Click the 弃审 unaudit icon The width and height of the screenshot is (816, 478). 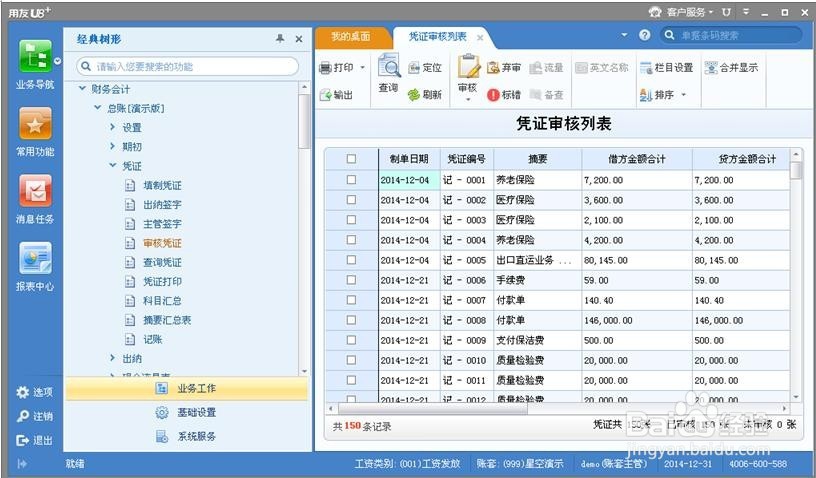(493, 68)
